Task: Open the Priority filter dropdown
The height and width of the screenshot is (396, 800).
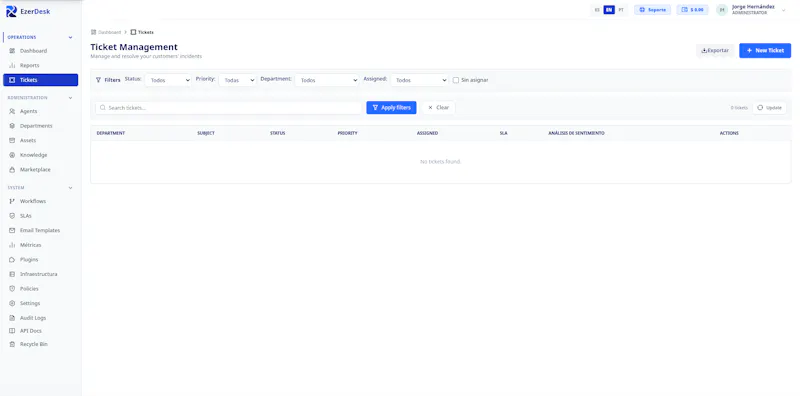Action: 238,80
